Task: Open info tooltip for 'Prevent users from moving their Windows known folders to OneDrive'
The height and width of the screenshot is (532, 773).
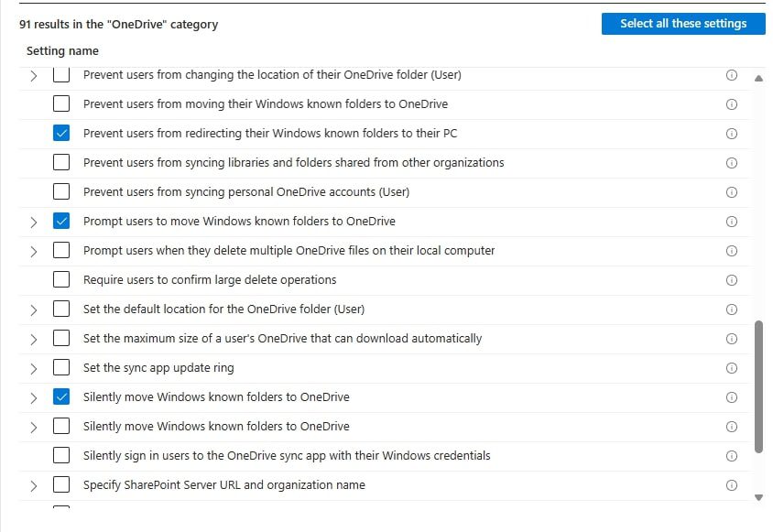Action: [732, 103]
